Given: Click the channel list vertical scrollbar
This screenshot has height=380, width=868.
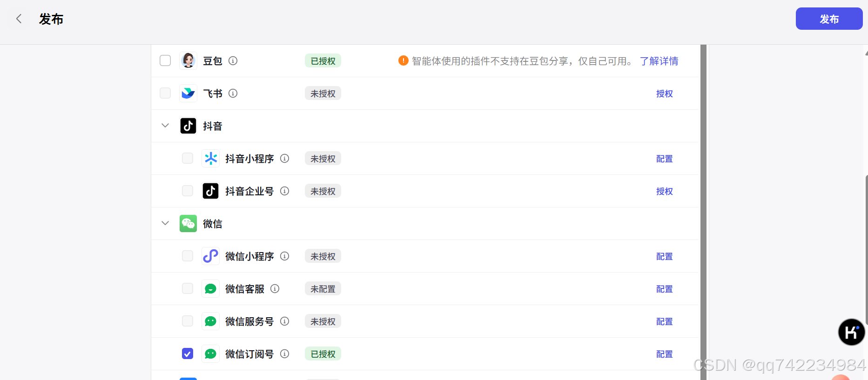Looking at the screenshot, I should pos(703,209).
